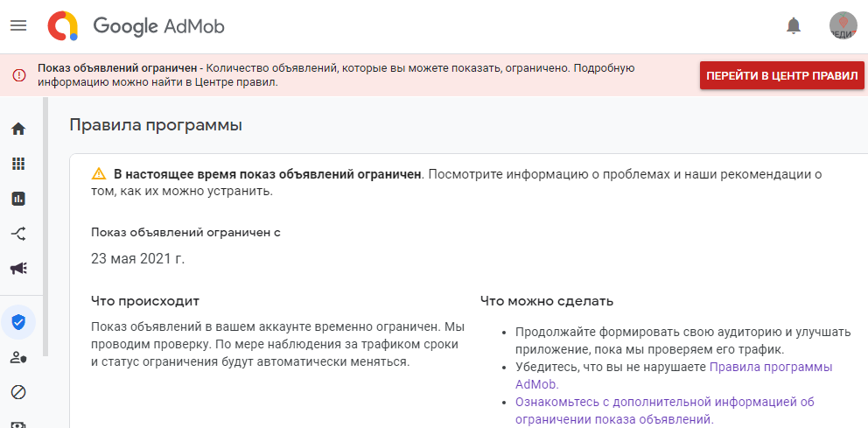Open the Reports chart icon in the sidebar
The width and height of the screenshot is (868, 428).
click(19, 199)
